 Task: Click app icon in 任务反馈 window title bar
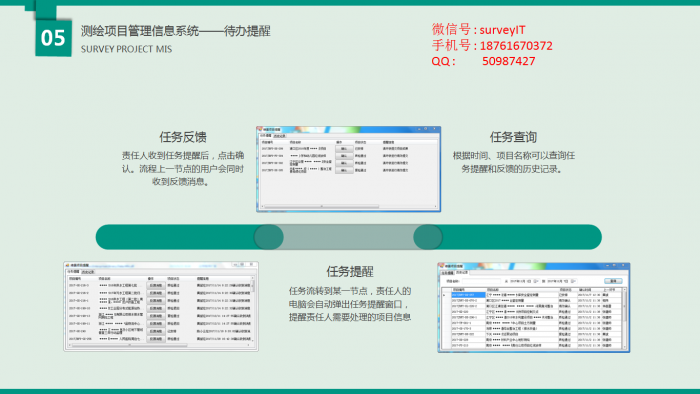tap(260, 129)
